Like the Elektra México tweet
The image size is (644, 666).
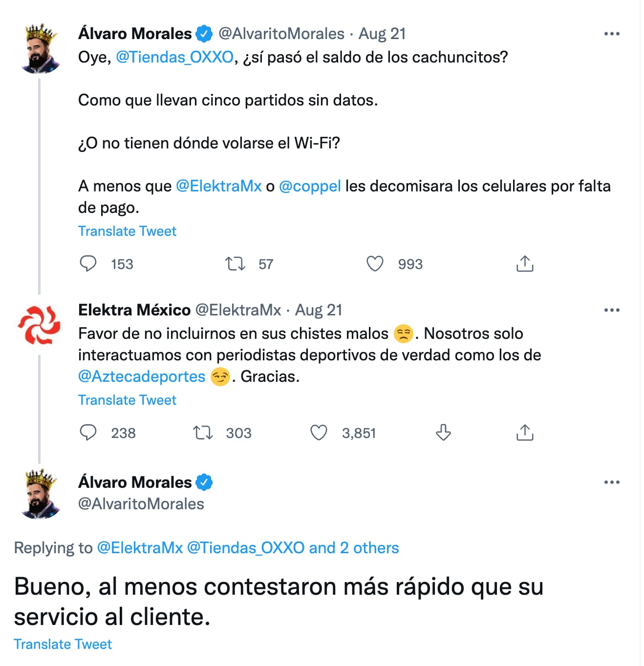pyautogui.click(x=319, y=433)
